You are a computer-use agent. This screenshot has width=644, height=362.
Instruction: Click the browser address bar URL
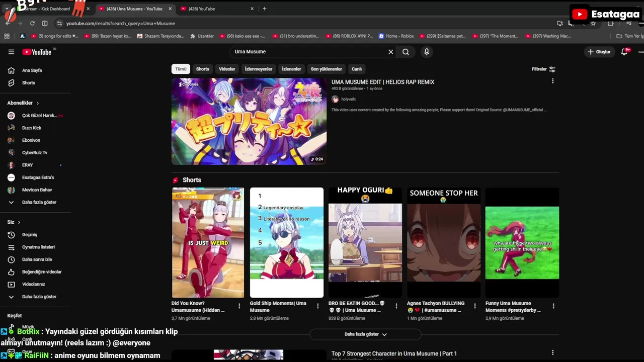coord(121,23)
